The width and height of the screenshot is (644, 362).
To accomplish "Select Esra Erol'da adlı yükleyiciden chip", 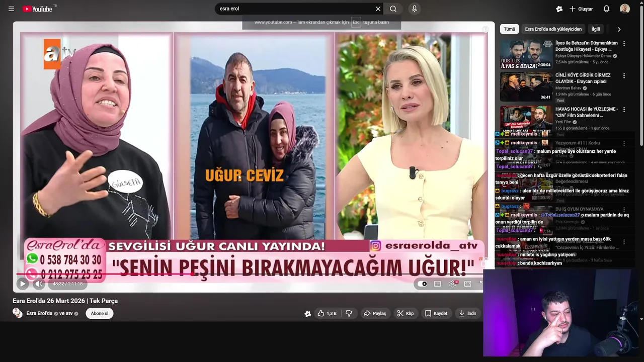I will (553, 29).
